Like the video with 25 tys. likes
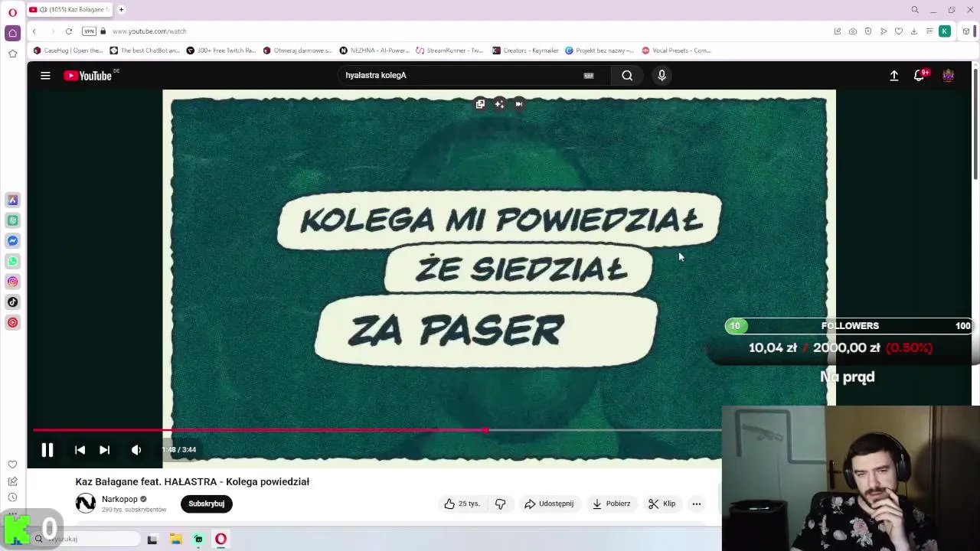The width and height of the screenshot is (980, 551). pos(462,504)
